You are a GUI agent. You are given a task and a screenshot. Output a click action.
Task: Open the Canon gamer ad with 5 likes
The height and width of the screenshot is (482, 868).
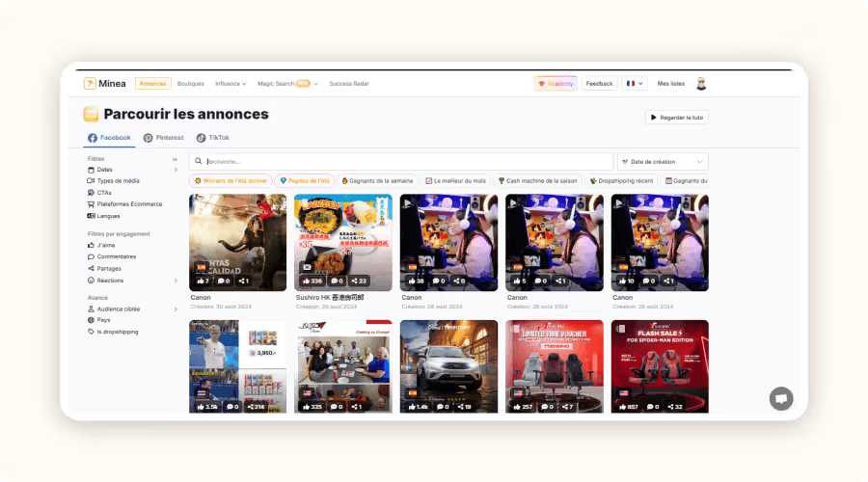tap(555, 242)
